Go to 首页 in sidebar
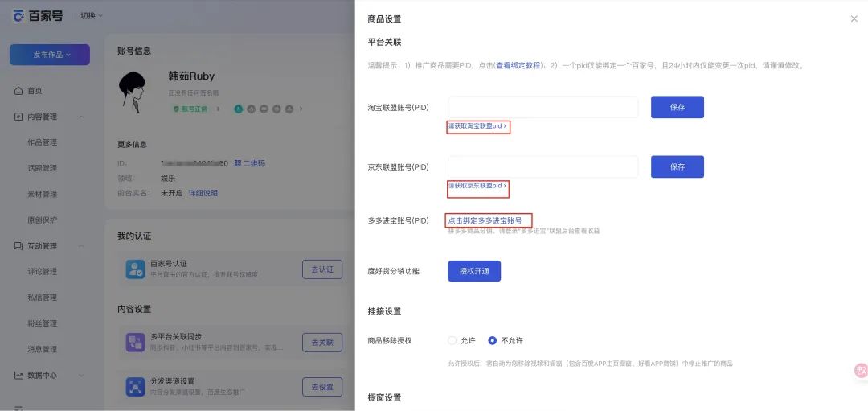Image resolution: width=868 pixels, height=411 pixels. (x=35, y=91)
